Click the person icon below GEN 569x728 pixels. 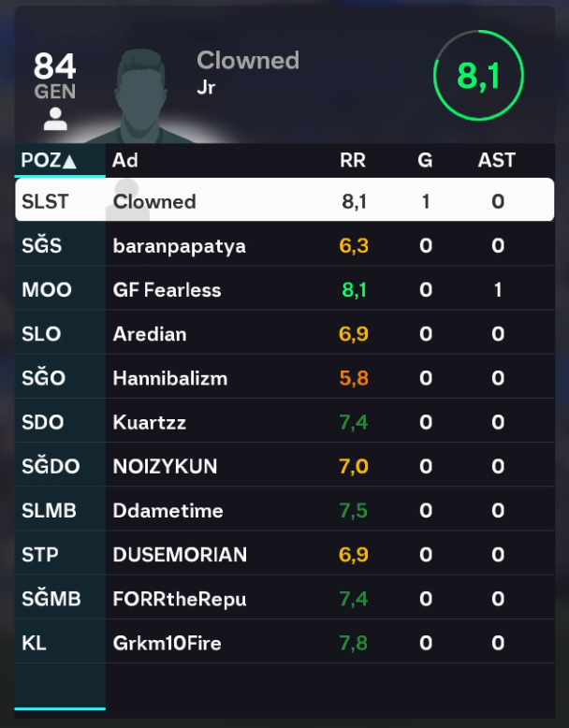pyautogui.click(x=55, y=119)
